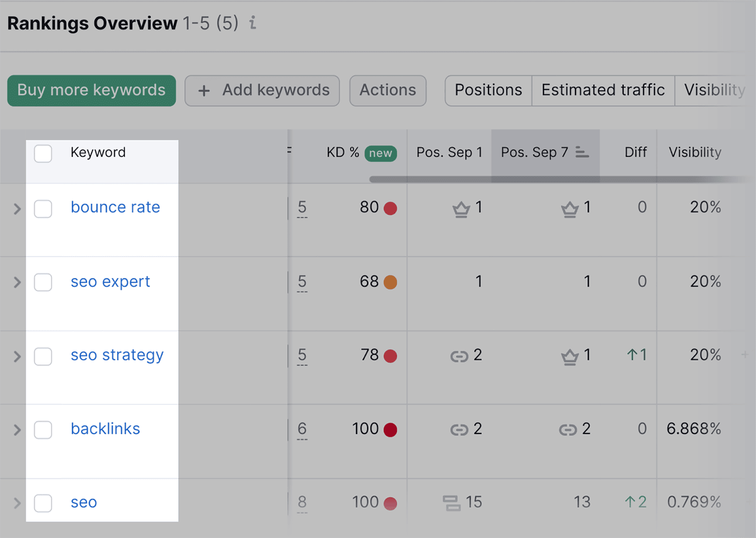Check the checkbox for seo expert keyword
This screenshot has width=756, height=538.
[43, 282]
